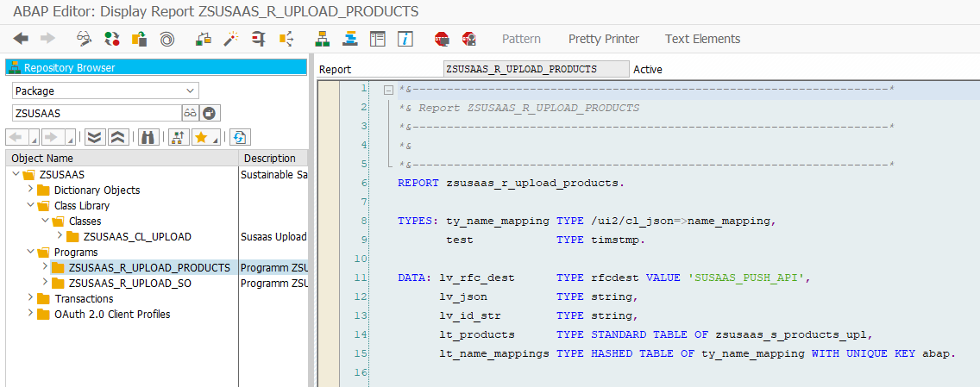Click REPORT statement on line 6
Image resolution: width=980 pixels, height=387 pixels.
[x=512, y=184]
